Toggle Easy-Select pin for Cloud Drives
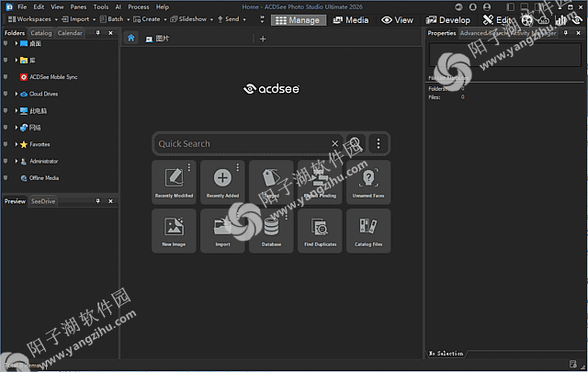This screenshot has height=372, width=588. (x=6, y=94)
